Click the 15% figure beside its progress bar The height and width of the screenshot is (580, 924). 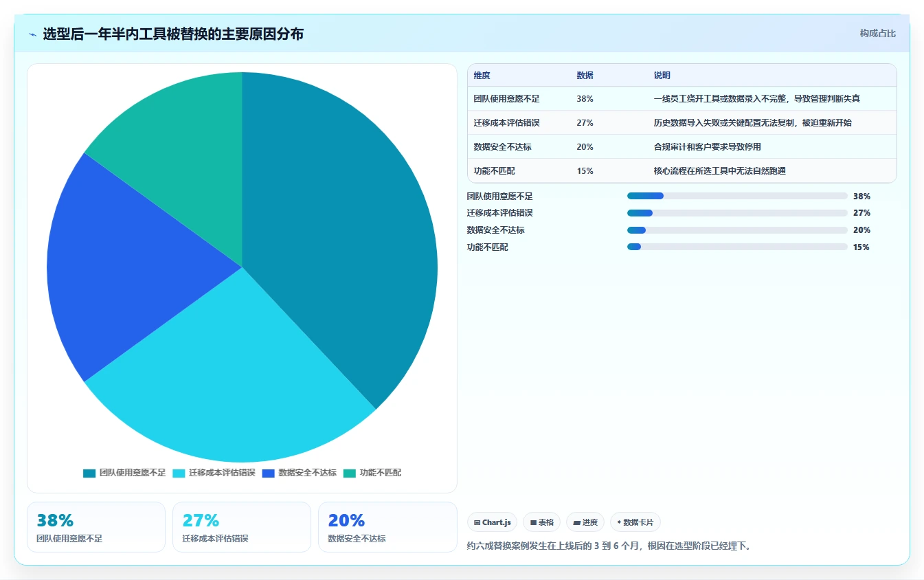point(861,247)
